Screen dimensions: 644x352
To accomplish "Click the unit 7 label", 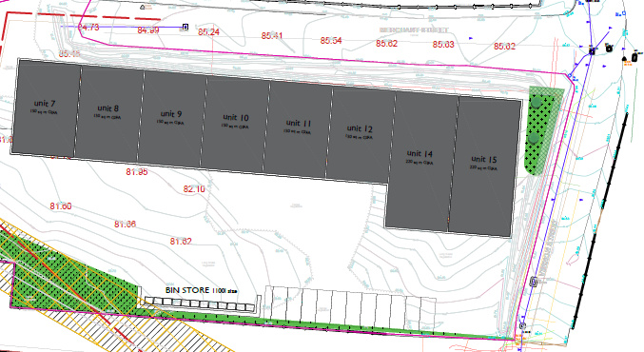I will tap(45, 103).
